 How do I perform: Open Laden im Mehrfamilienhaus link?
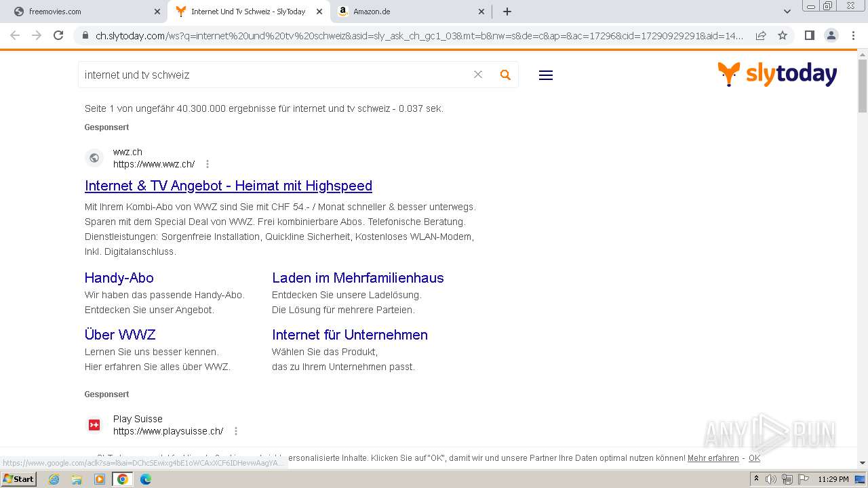[358, 278]
